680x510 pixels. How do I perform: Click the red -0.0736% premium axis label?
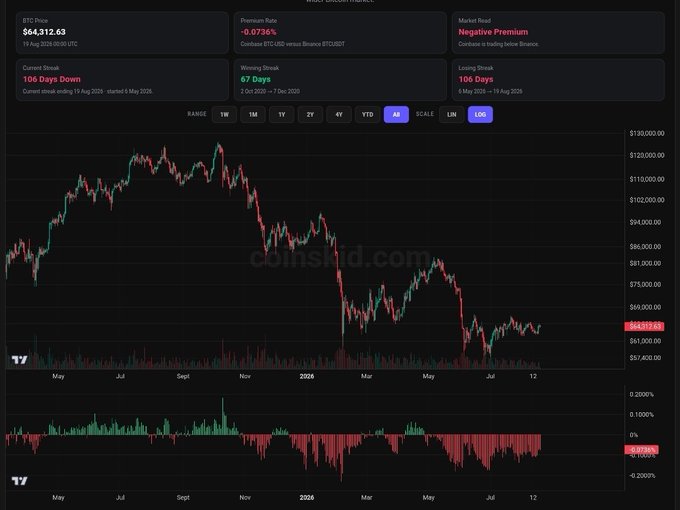point(641,450)
